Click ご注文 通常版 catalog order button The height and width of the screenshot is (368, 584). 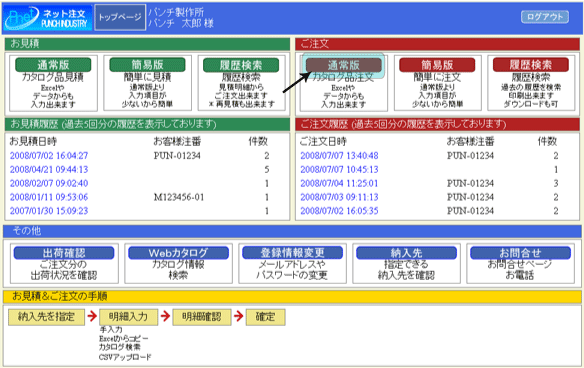pos(343,65)
